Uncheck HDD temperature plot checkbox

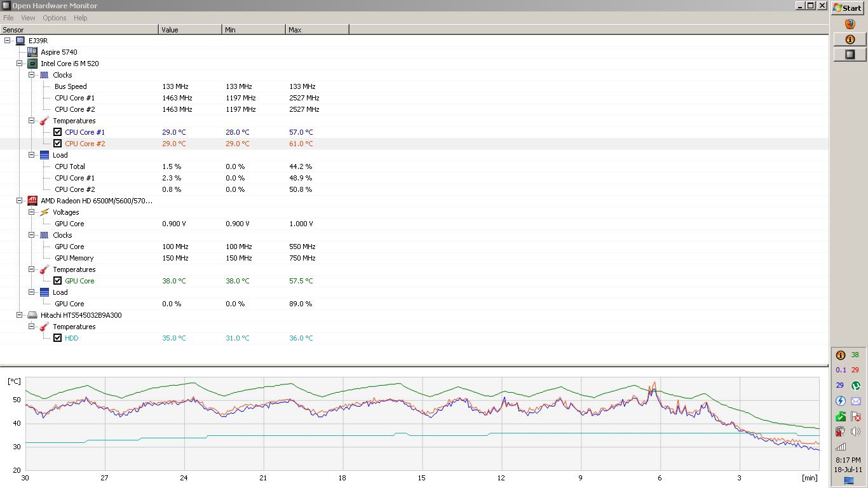(x=58, y=338)
